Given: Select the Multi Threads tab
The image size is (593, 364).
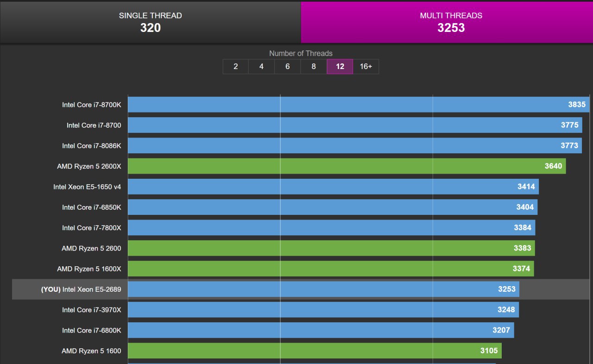Looking at the screenshot, I should click(x=447, y=22).
